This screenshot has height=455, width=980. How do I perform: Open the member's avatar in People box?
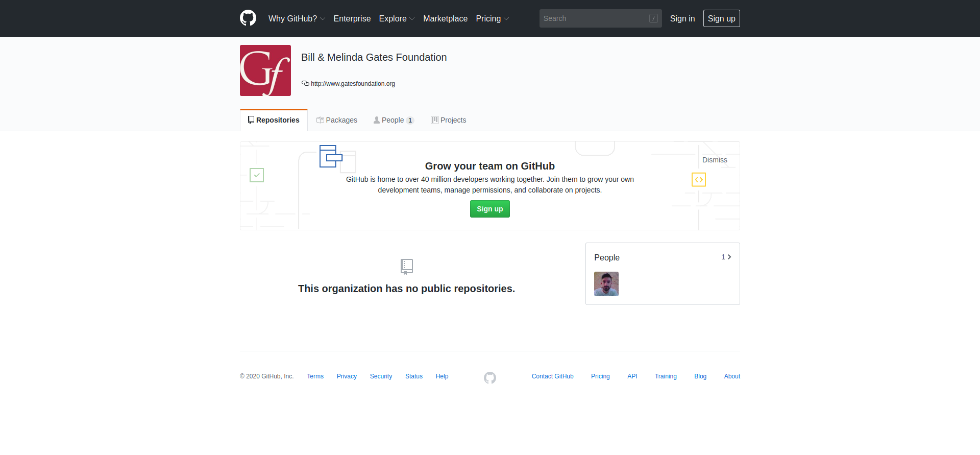[x=606, y=284]
